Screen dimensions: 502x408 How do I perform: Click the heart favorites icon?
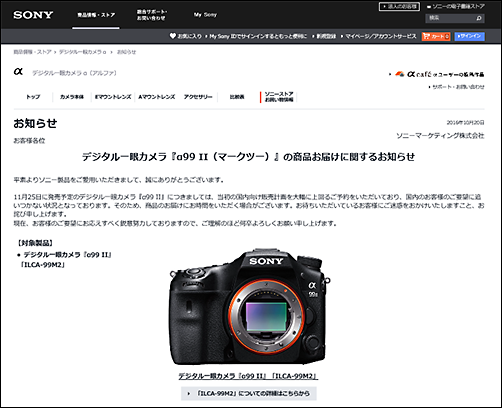point(172,36)
